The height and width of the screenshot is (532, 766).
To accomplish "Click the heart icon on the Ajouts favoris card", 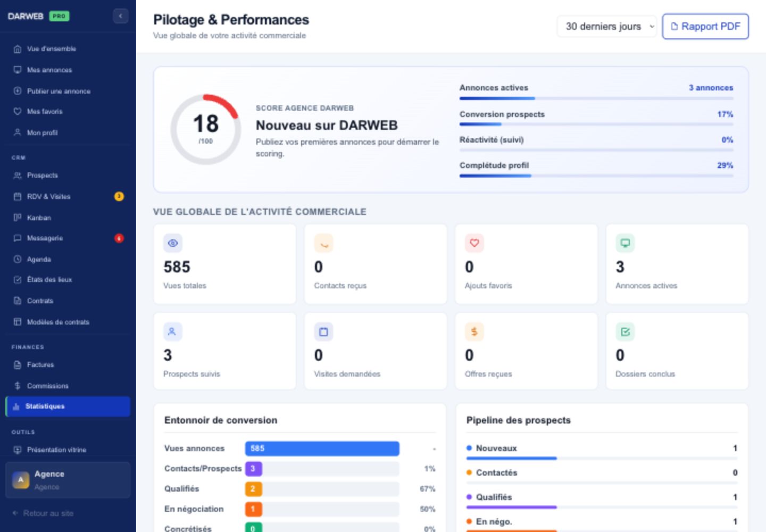I will (474, 243).
